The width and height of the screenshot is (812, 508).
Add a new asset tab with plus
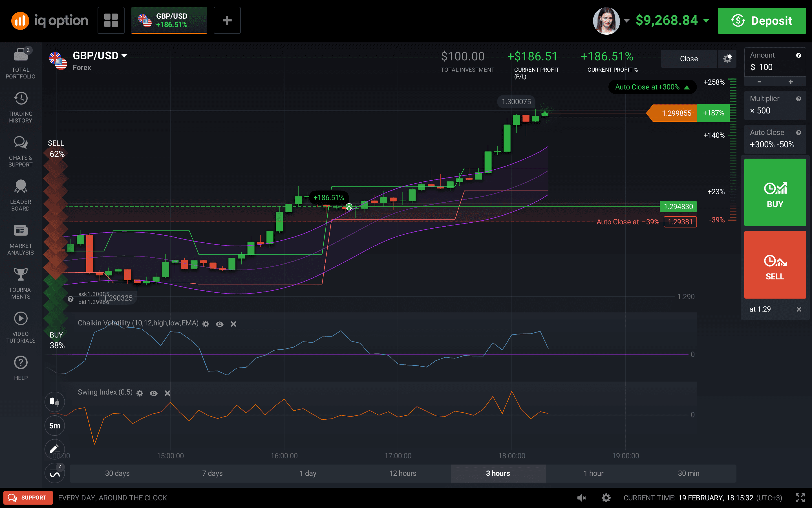[x=227, y=20]
